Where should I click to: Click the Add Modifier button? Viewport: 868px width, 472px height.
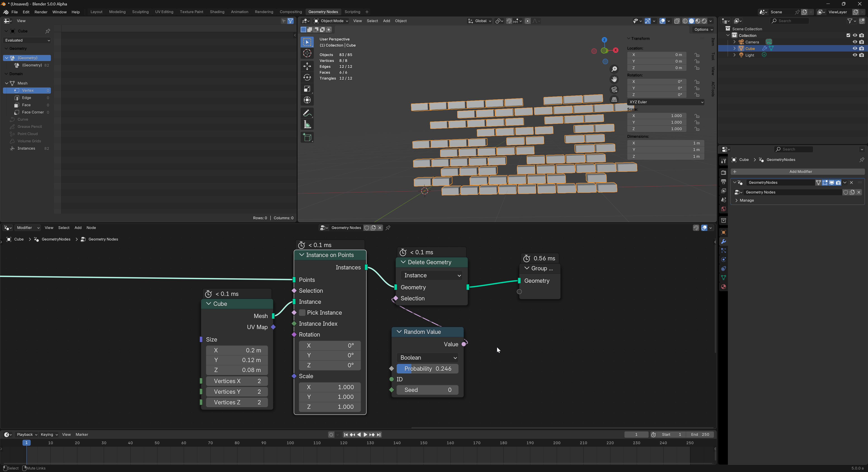click(797, 172)
